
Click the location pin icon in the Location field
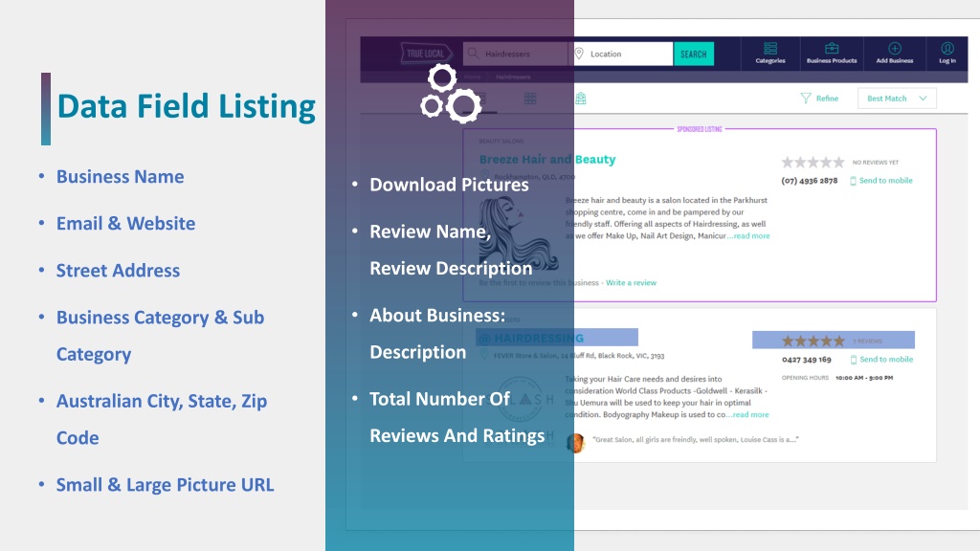tap(579, 54)
